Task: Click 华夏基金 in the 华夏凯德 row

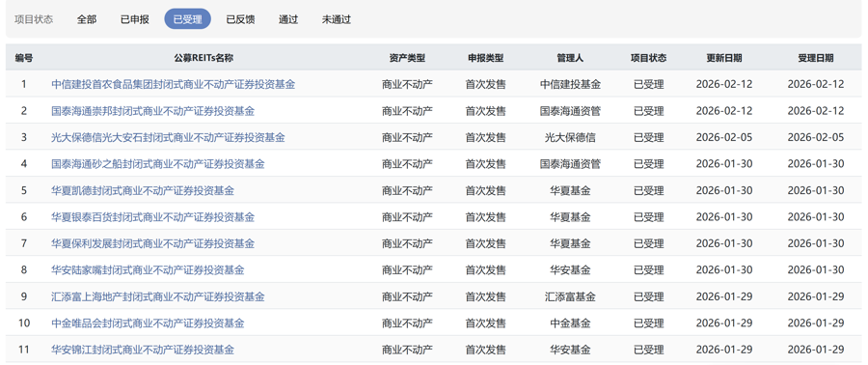Action: tap(570, 190)
